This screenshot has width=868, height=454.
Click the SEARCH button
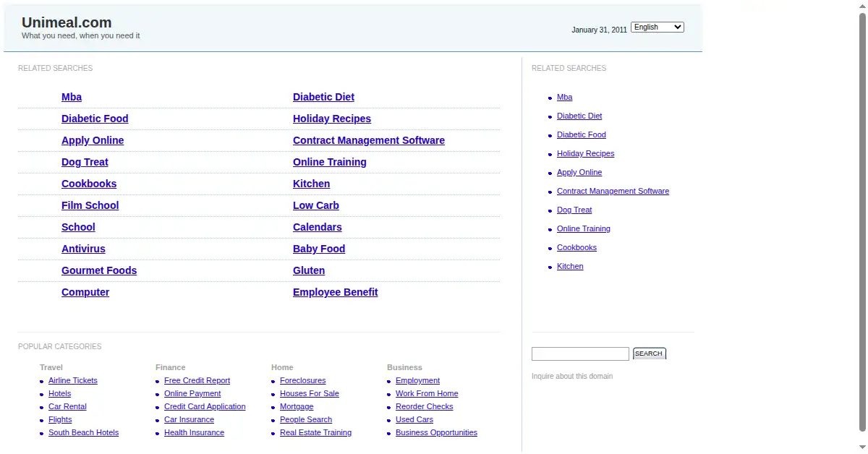tap(649, 354)
